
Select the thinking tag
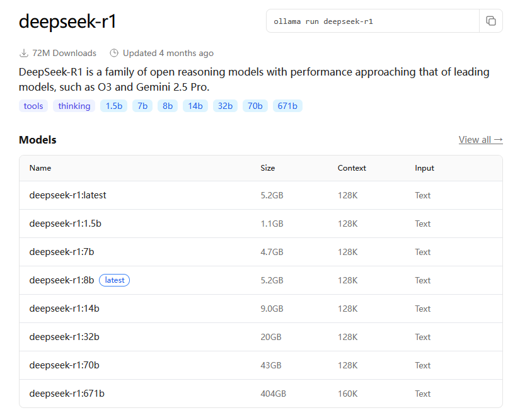74,106
